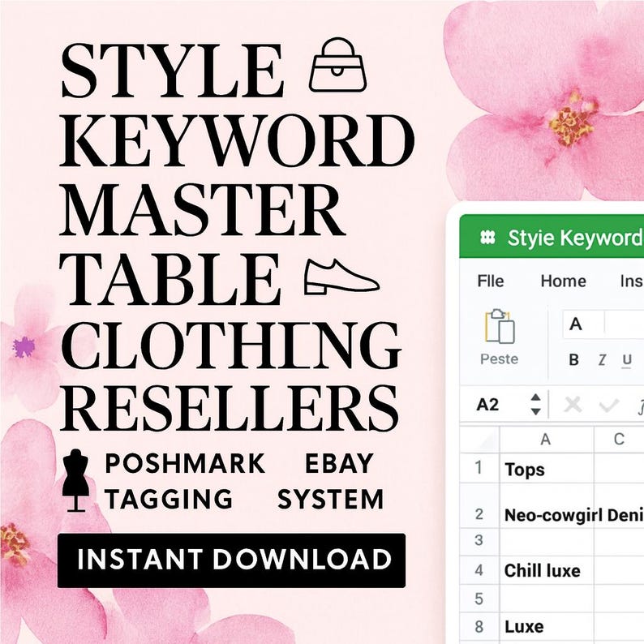Screen dimensions: 644x644
Task: Click the Styie Keyword title text
Action: pyautogui.click(x=575, y=238)
